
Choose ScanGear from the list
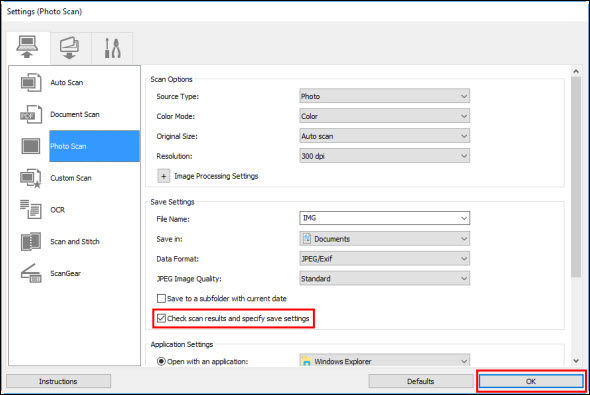(x=65, y=273)
